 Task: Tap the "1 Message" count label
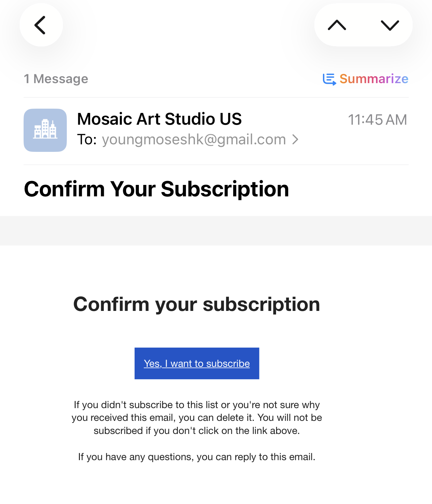point(56,79)
